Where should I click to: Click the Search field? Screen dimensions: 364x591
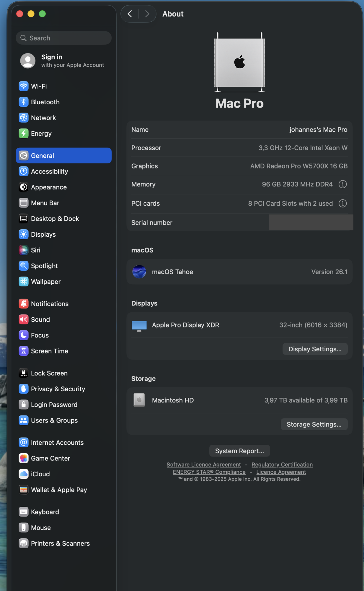pyautogui.click(x=64, y=38)
